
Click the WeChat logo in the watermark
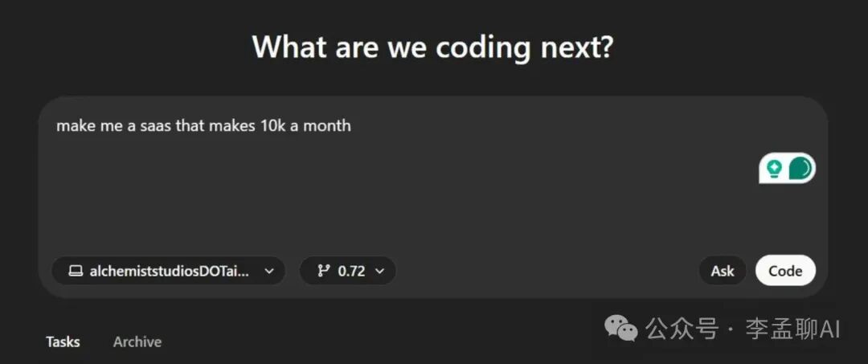point(621,328)
